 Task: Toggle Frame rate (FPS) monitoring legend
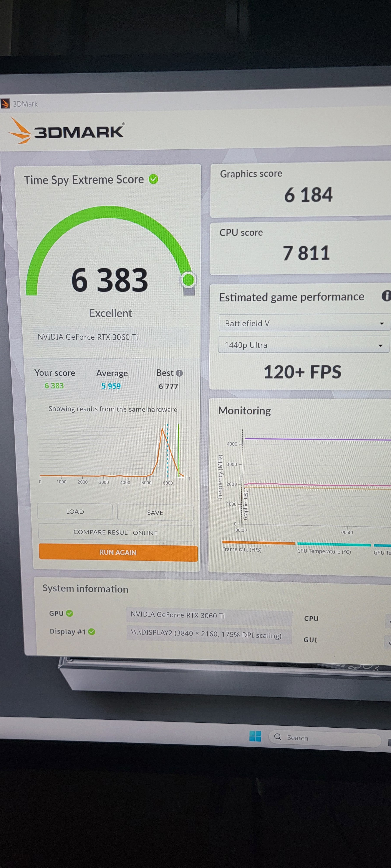click(x=258, y=546)
